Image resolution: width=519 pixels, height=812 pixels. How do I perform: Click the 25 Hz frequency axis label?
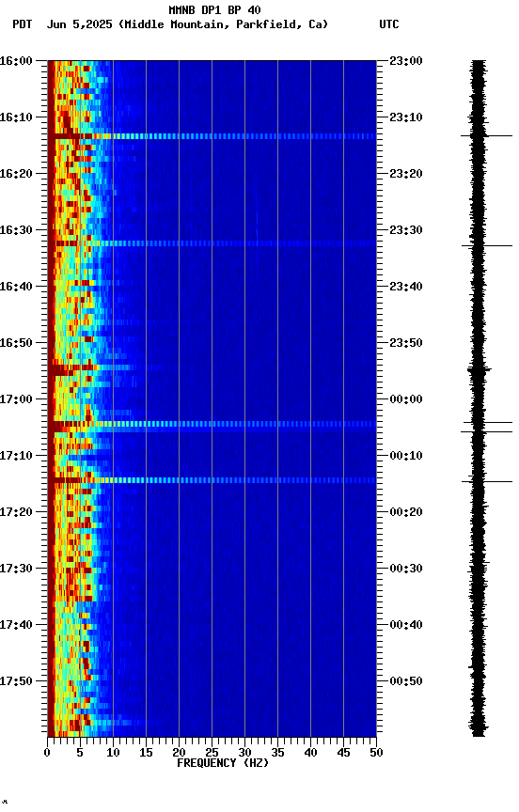(212, 754)
